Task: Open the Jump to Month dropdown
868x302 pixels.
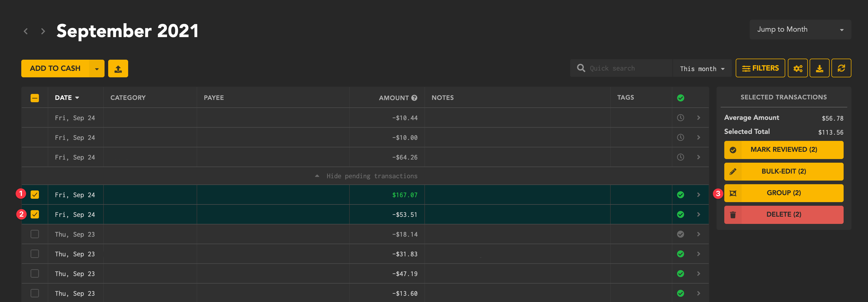Action: click(800, 30)
